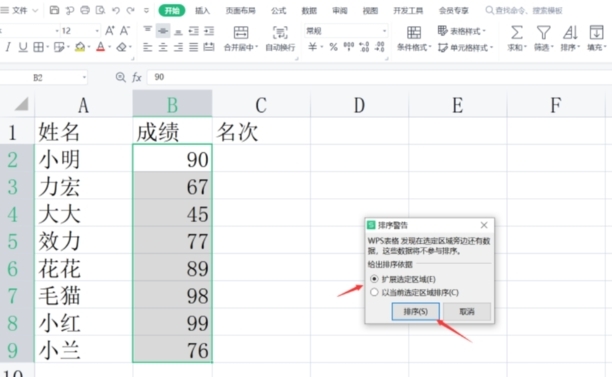Align text right horizontally
Image resolution: width=612 pixels, height=377 pixels.
tap(178, 47)
